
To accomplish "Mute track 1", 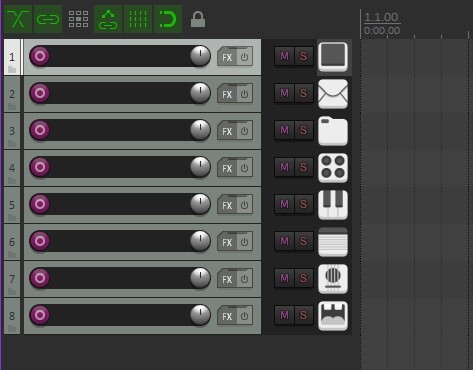I will click(284, 56).
